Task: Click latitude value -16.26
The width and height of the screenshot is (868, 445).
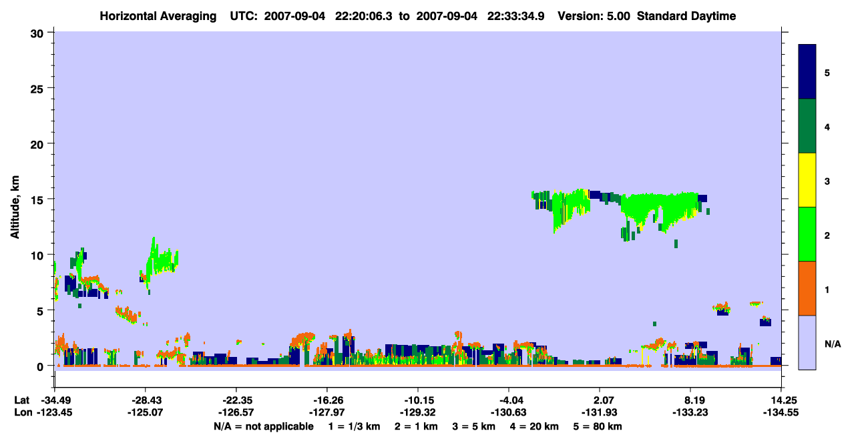Action: pos(327,400)
